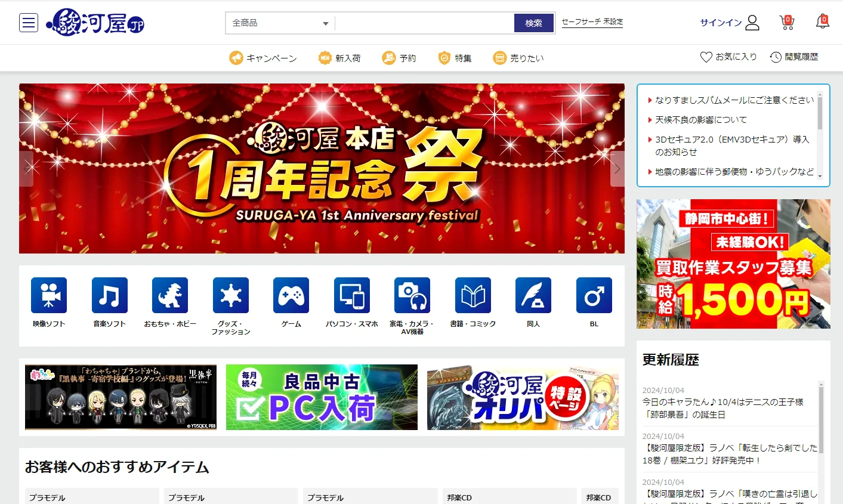This screenshot has width=843, height=504.
Task: Click the sell (売りたい) icon
Action: 499,58
